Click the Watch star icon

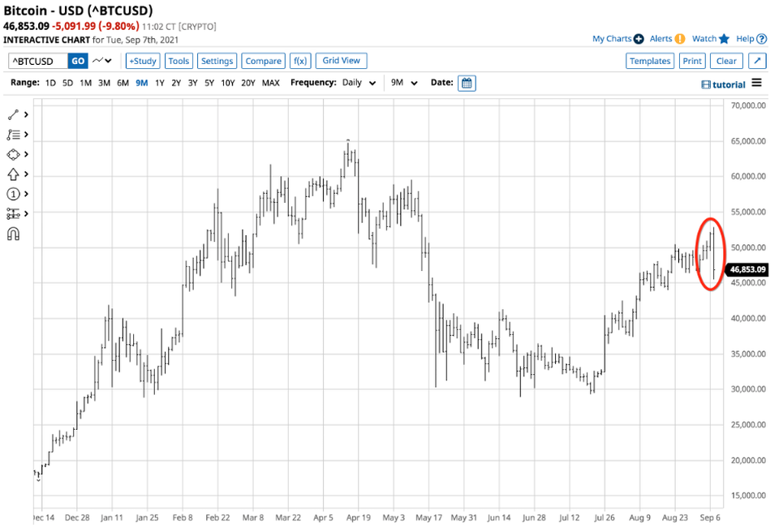click(724, 39)
